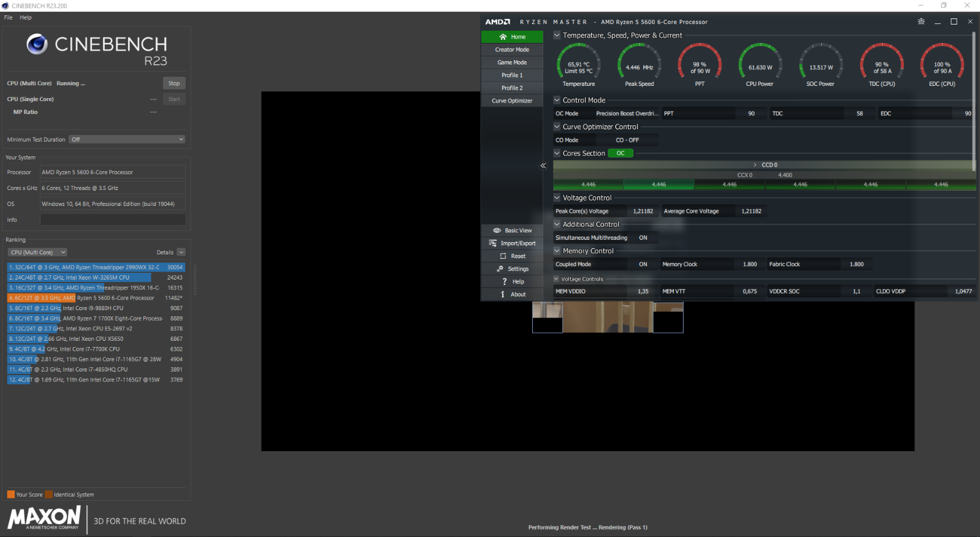The width and height of the screenshot is (980, 537).
Task: Collapse the Cores Section chevron
Action: click(x=557, y=153)
